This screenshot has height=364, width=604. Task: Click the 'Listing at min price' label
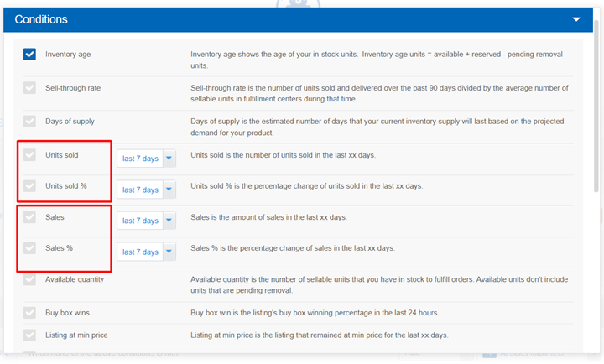(x=76, y=335)
